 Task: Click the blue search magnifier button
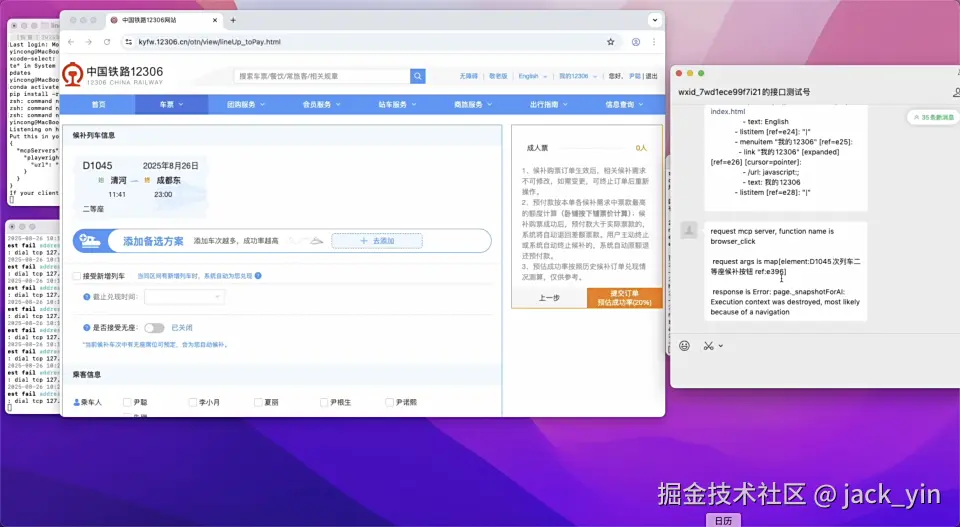click(418, 76)
